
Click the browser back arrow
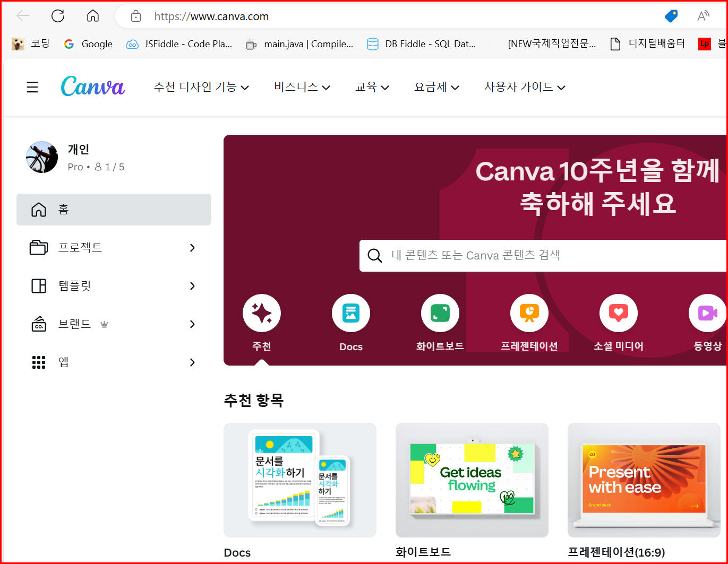[x=23, y=16]
